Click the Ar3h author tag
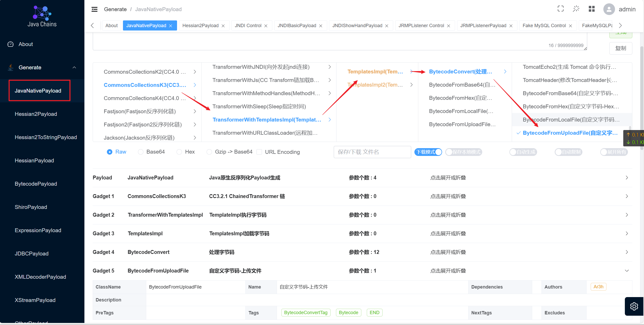The width and height of the screenshot is (644, 325). [x=598, y=287]
